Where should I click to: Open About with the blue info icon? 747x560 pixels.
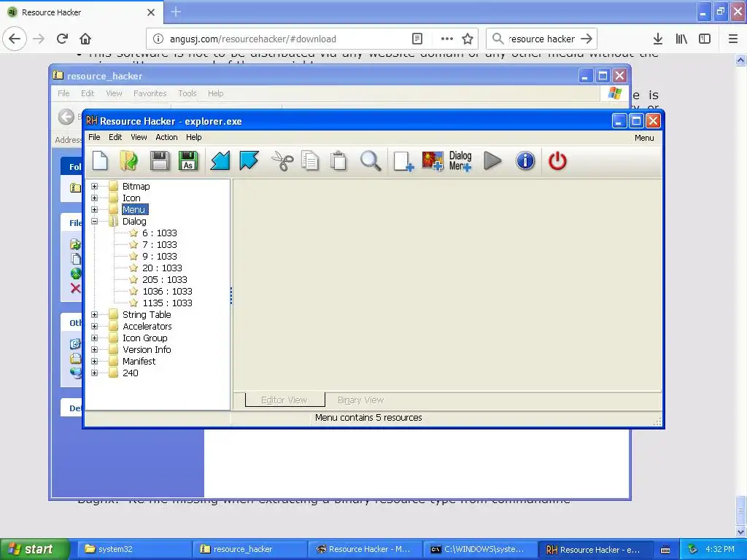tap(525, 160)
